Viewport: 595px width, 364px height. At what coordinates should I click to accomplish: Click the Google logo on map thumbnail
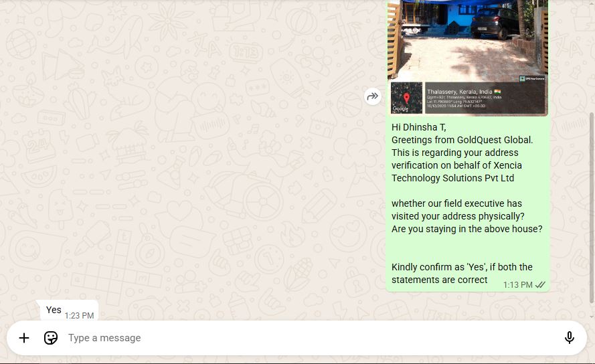[x=400, y=109]
